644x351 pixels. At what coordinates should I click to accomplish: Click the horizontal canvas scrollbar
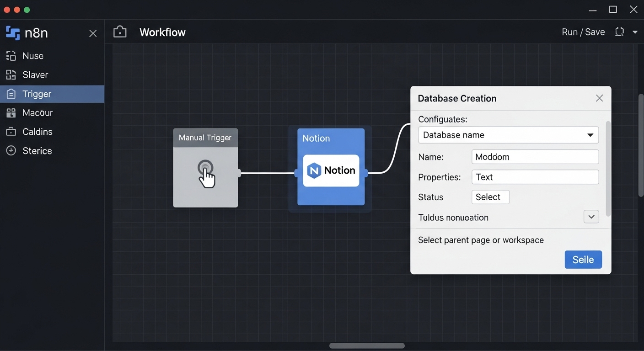point(367,346)
